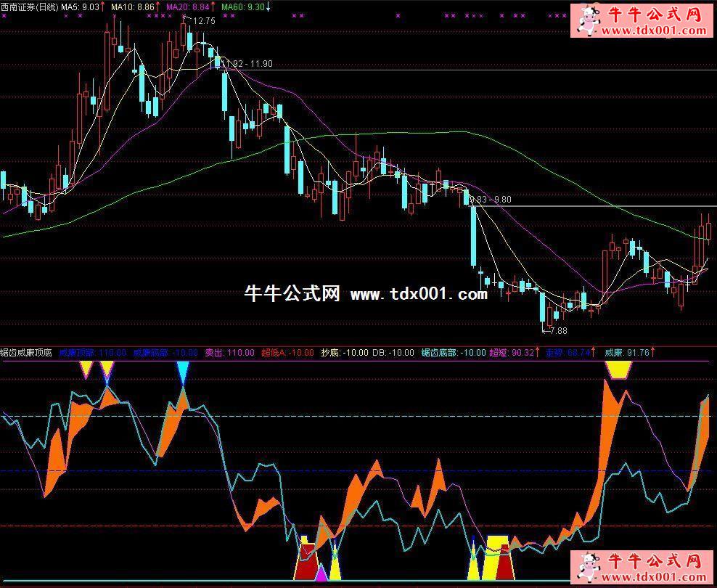
Task: Click the cyan downward triangle signal marker
Action: click(x=182, y=372)
